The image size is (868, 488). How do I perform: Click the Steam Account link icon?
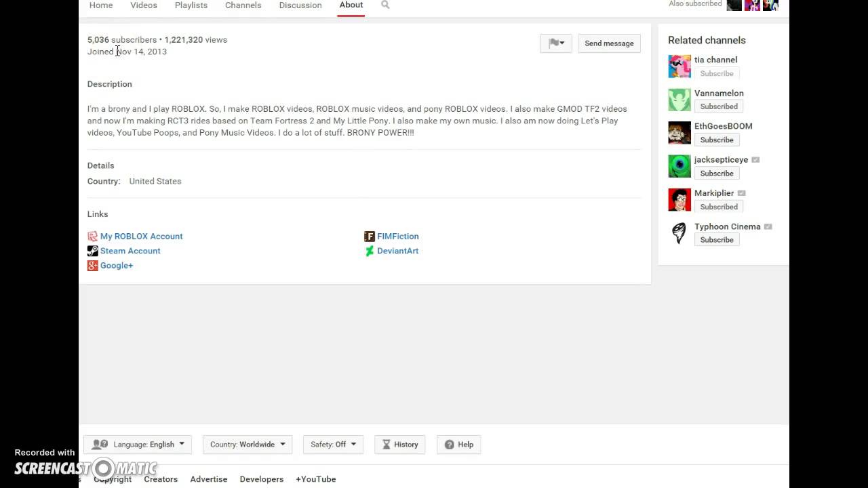93,251
